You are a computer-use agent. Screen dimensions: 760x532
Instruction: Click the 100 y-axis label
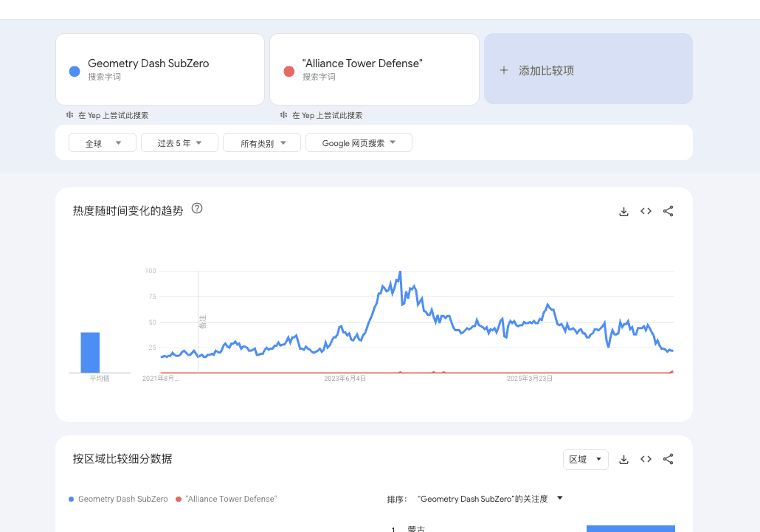pos(151,271)
